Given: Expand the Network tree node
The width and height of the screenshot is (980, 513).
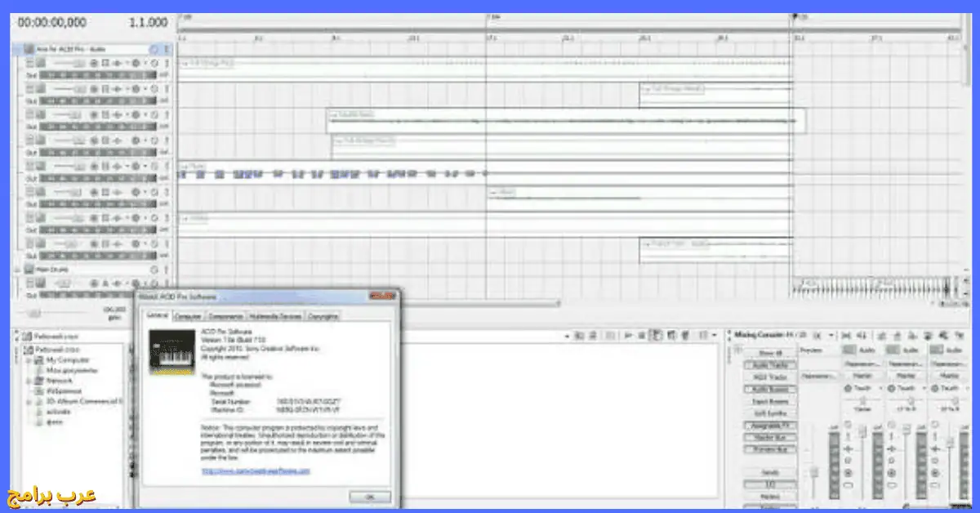Looking at the screenshot, I should point(29,380).
